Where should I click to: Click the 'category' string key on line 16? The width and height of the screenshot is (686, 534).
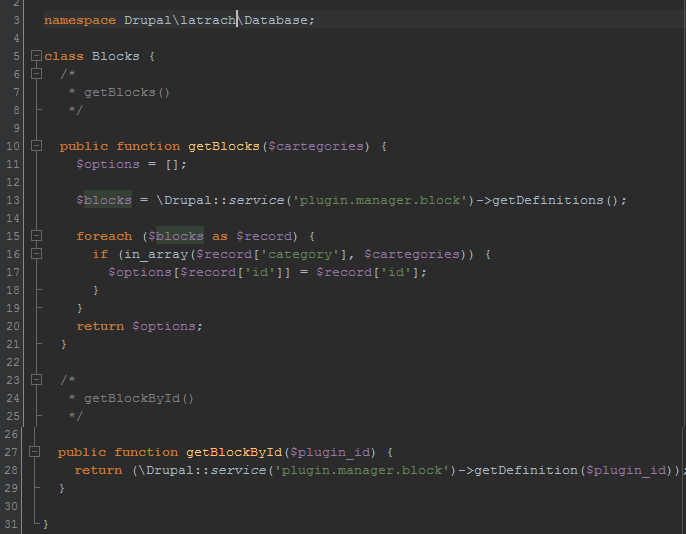click(x=300, y=254)
